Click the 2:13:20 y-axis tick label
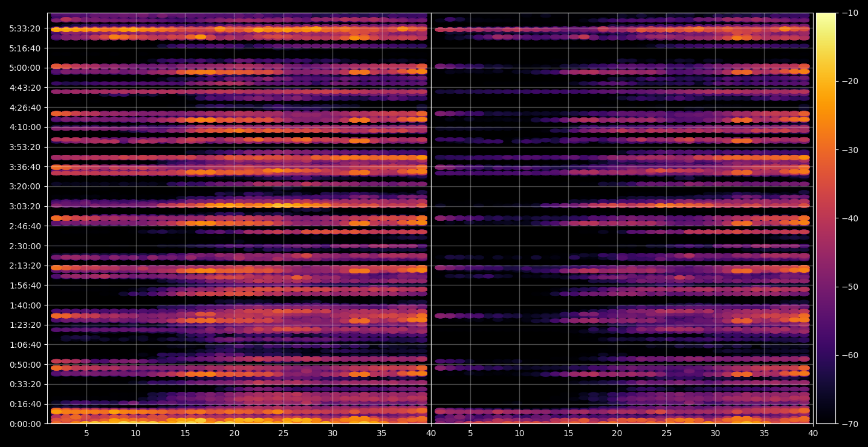This screenshot has height=447, width=868. coord(26,266)
